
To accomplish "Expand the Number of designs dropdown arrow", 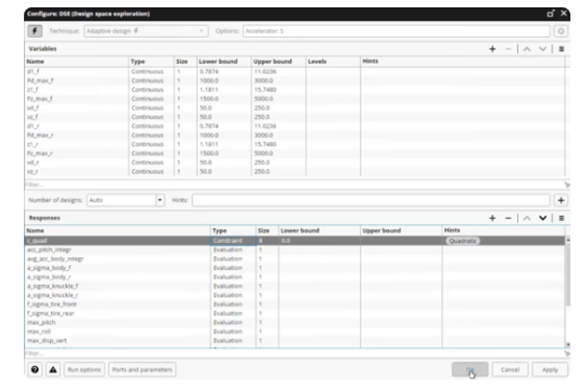I will coord(160,200).
